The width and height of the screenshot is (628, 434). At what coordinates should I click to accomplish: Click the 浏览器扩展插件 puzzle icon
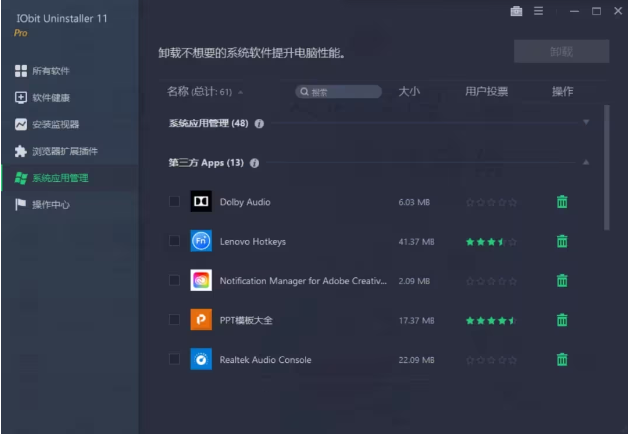click(x=21, y=151)
